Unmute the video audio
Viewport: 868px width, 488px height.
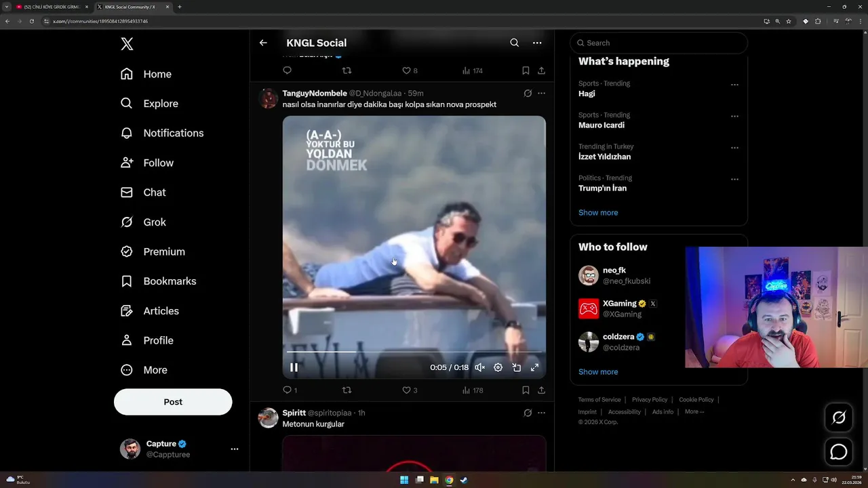tap(479, 367)
